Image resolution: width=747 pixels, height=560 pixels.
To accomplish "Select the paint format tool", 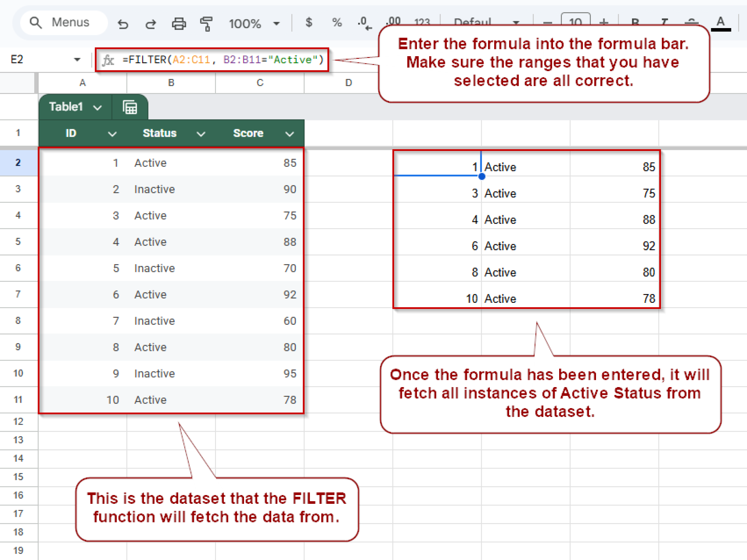I will [206, 23].
